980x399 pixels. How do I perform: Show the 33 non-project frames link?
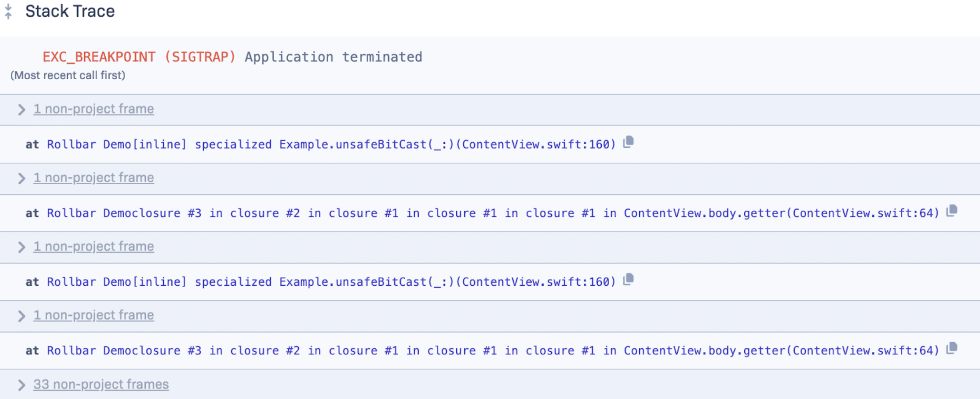click(101, 385)
